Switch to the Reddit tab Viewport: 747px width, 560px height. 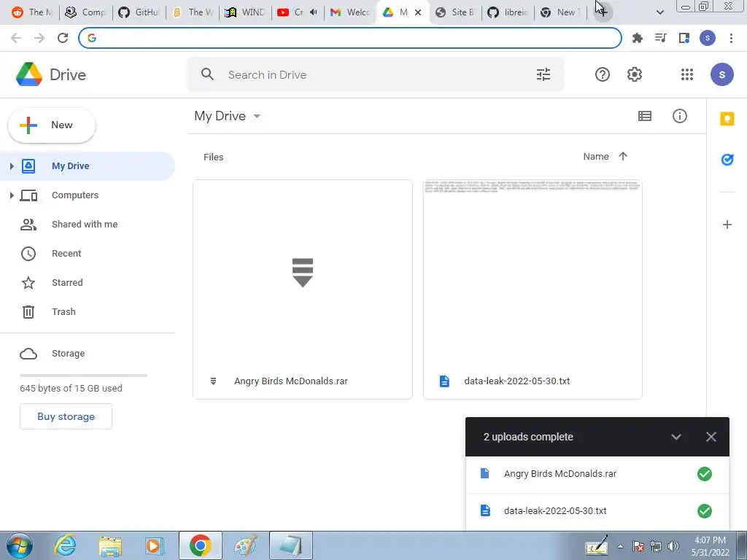click(31, 12)
